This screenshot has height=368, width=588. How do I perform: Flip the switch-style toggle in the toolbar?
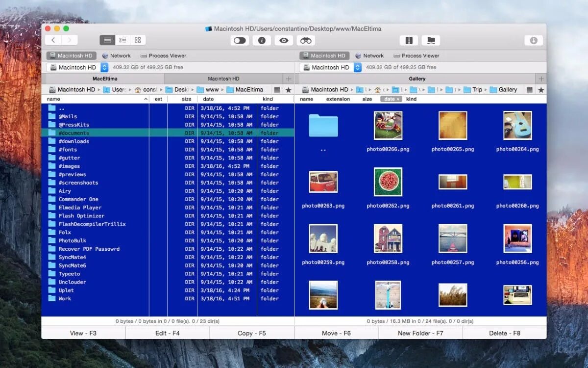click(239, 40)
